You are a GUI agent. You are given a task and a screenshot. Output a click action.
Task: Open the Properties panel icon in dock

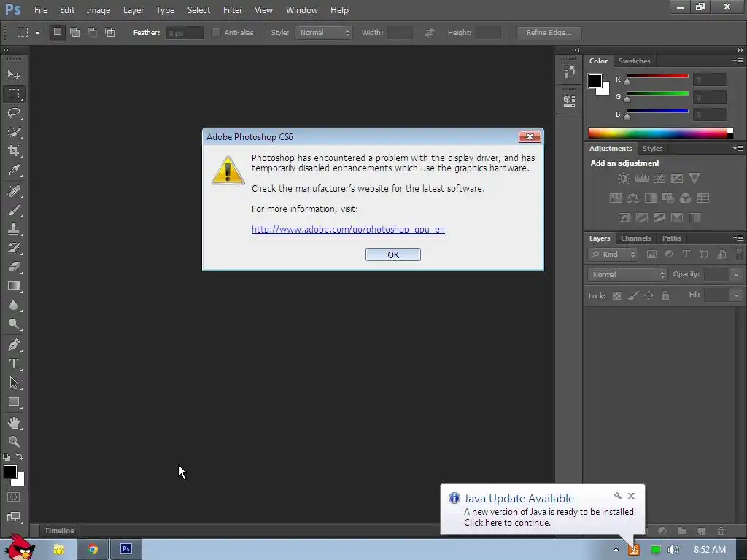pos(569,101)
